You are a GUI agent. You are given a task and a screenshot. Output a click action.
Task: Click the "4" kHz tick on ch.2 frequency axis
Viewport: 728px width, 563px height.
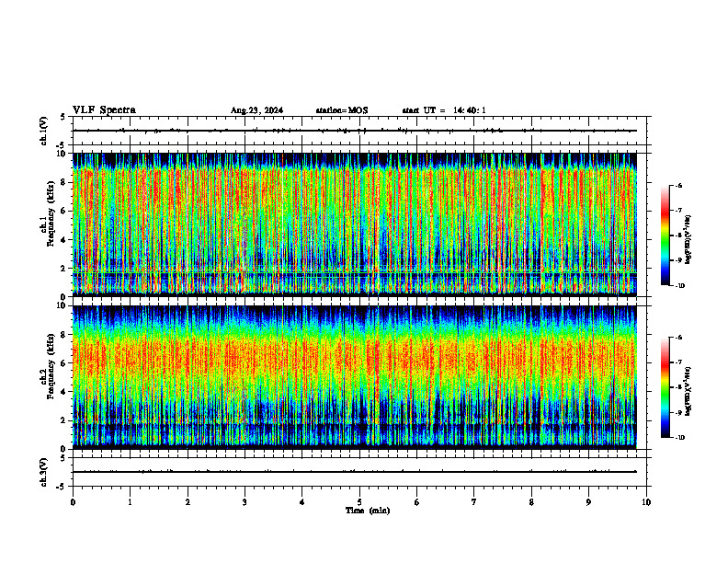pos(64,392)
